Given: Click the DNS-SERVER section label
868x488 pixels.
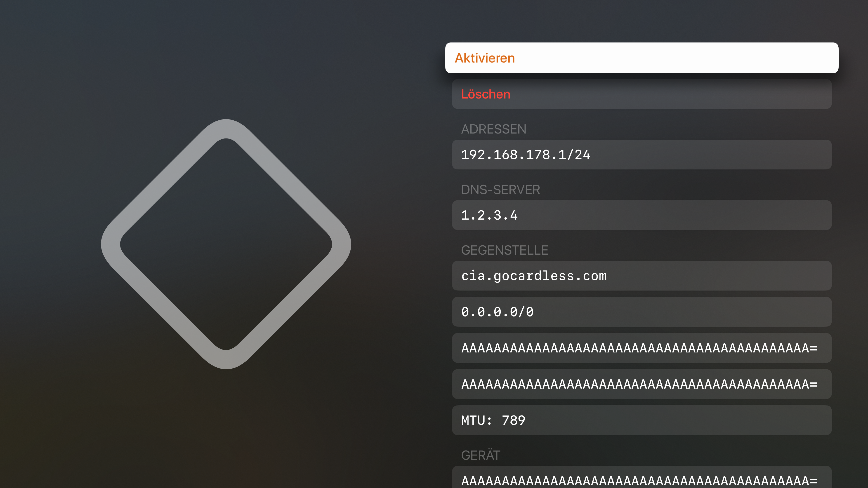Looking at the screenshot, I should 500,190.
